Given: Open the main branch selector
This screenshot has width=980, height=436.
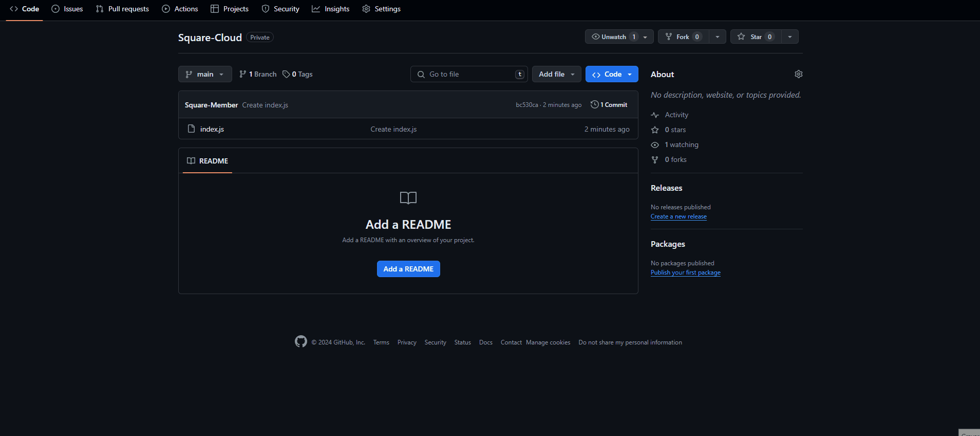Looking at the screenshot, I should tap(205, 74).
